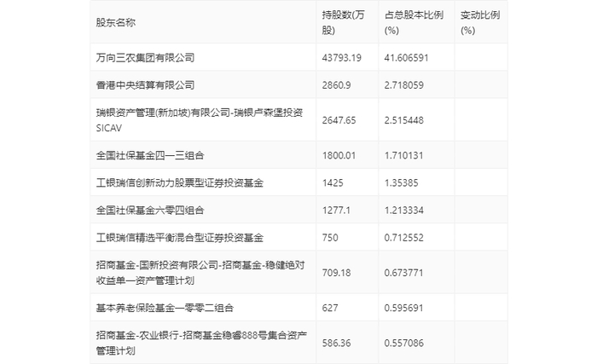Click 招商基金-国新投资有限公司 shareholder name
597x364 pixels.
(200, 273)
